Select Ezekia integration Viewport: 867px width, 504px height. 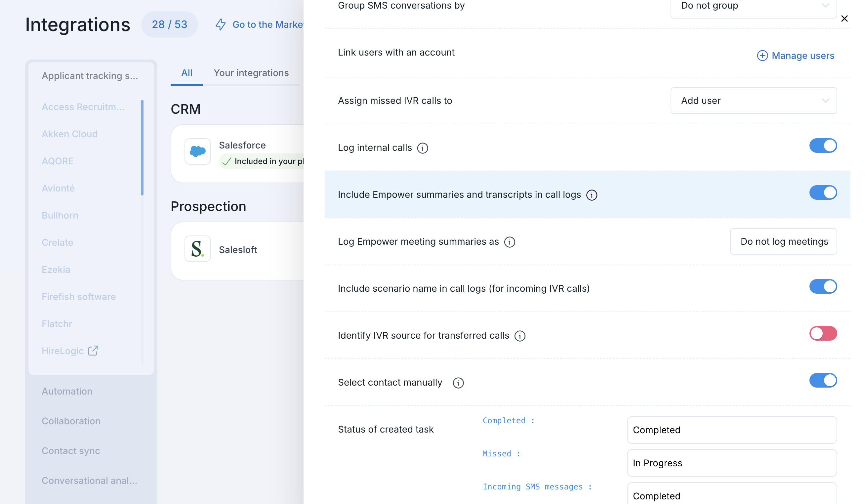[56, 270]
